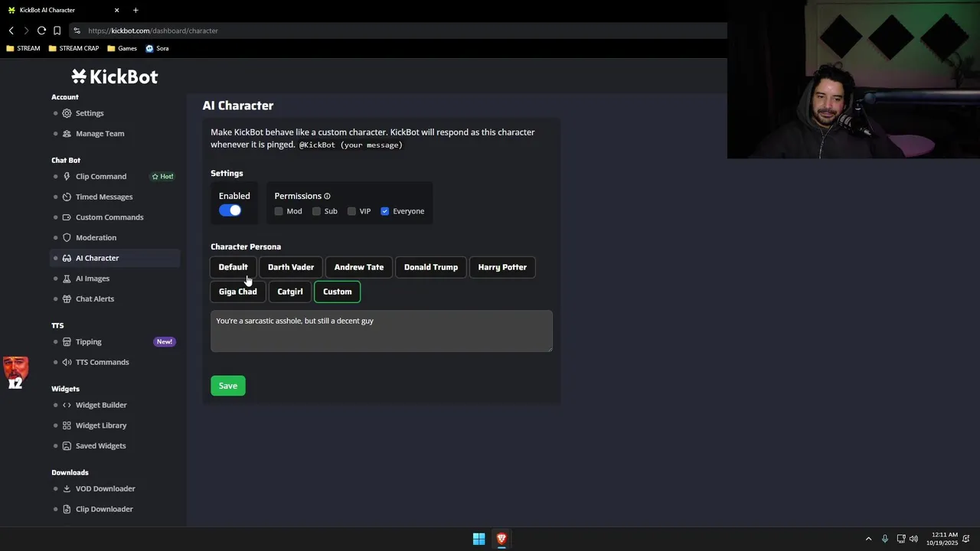
Task: Select the Catgirl persona
Action: point(289,292)
